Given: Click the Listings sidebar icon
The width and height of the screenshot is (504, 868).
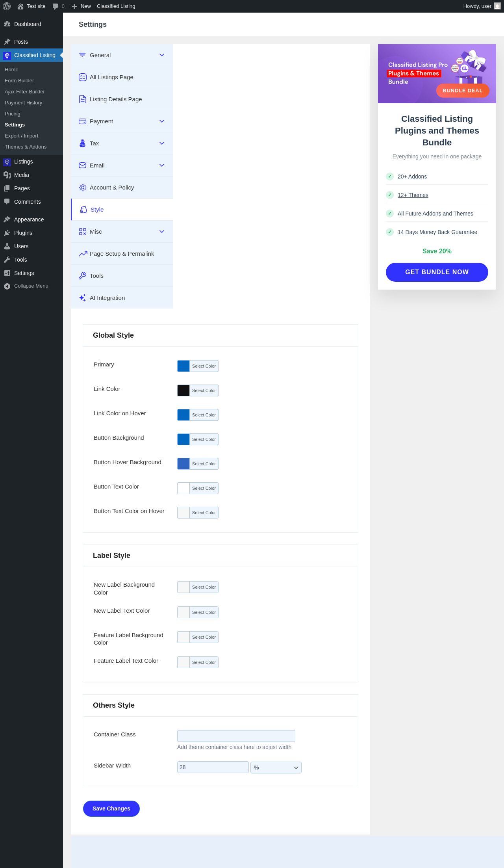Looking at the screenshot, I should coord(7,162).
